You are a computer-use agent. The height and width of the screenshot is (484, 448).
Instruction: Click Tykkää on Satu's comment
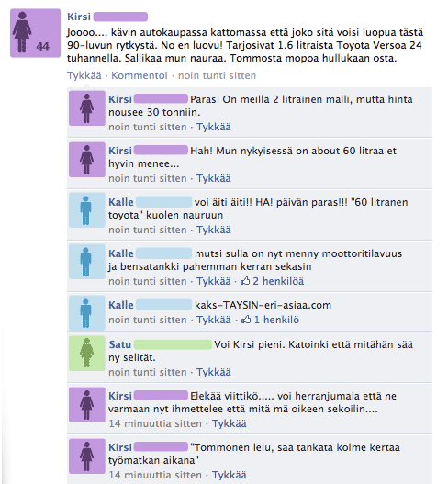pyautogui.click(x=214, y=372)
